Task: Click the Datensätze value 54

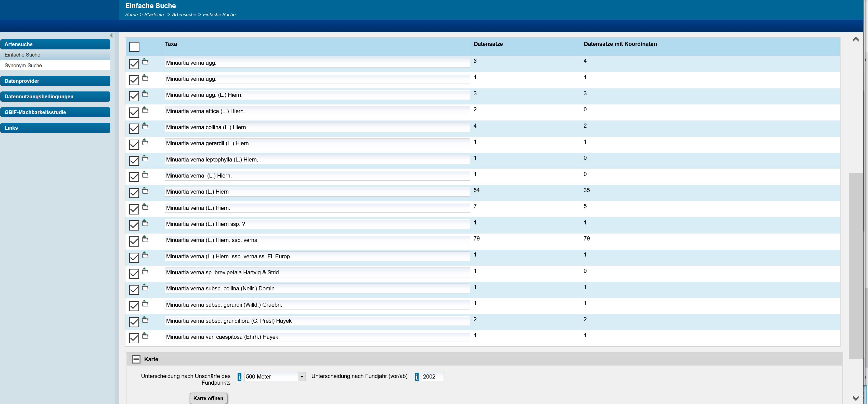Action: click(476, 190)
